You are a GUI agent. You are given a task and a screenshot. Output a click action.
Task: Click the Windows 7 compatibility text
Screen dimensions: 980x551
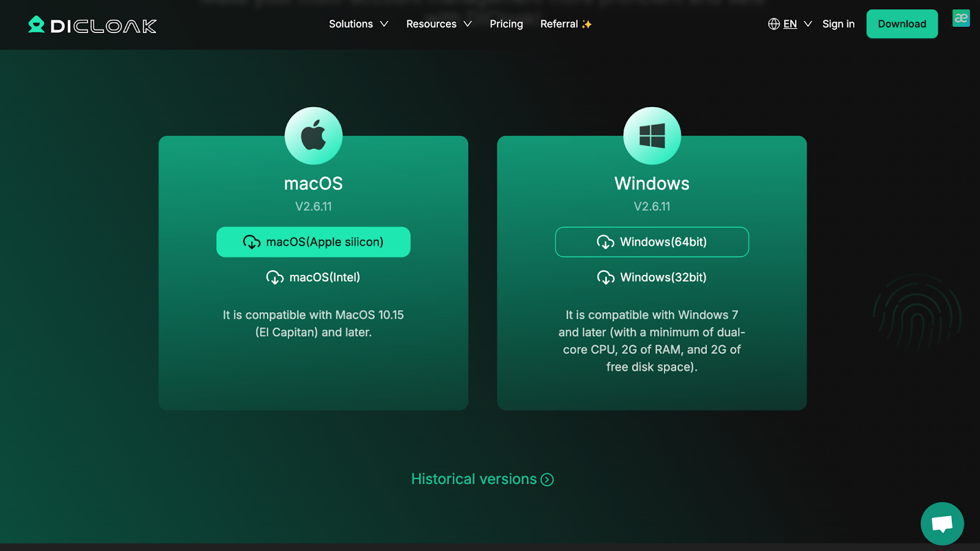(x=652, y=340)
